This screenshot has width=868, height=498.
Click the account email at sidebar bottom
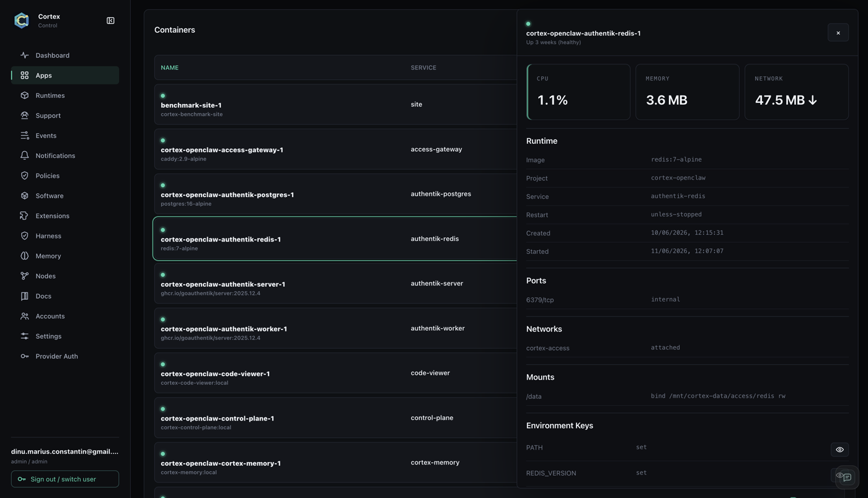click(64, 452)
